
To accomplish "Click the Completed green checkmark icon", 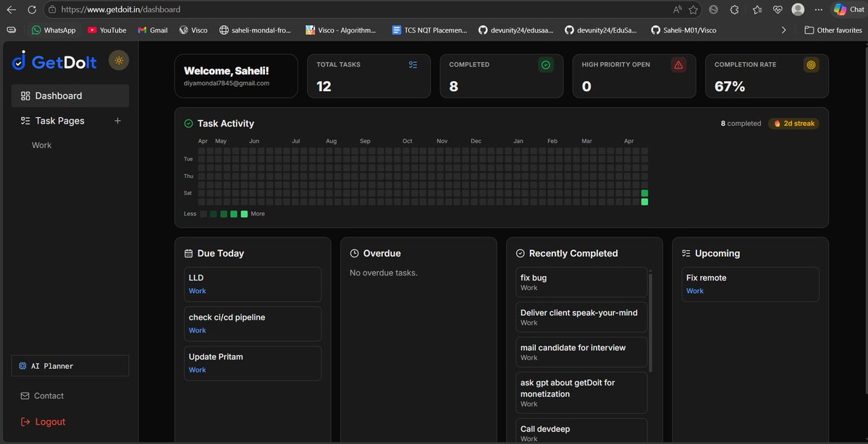I will (546, 64).
